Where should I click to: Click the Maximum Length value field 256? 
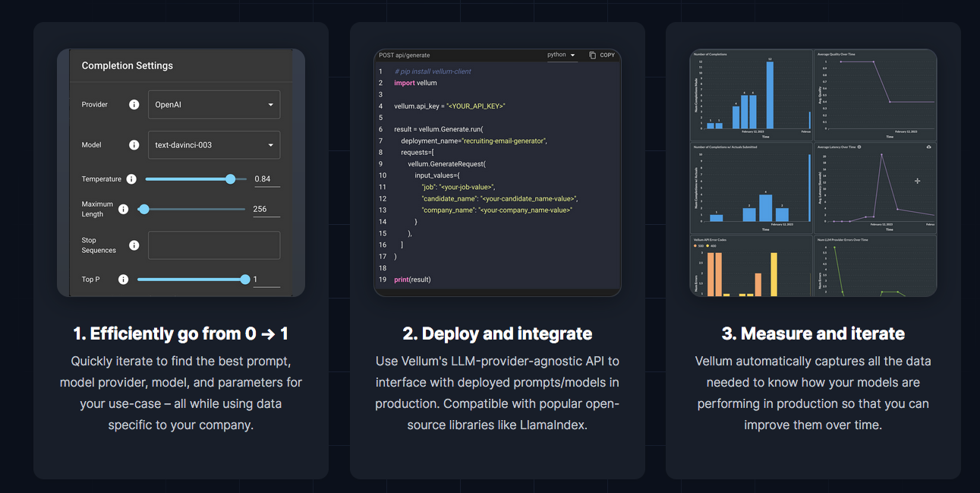[x=266, y=209]
